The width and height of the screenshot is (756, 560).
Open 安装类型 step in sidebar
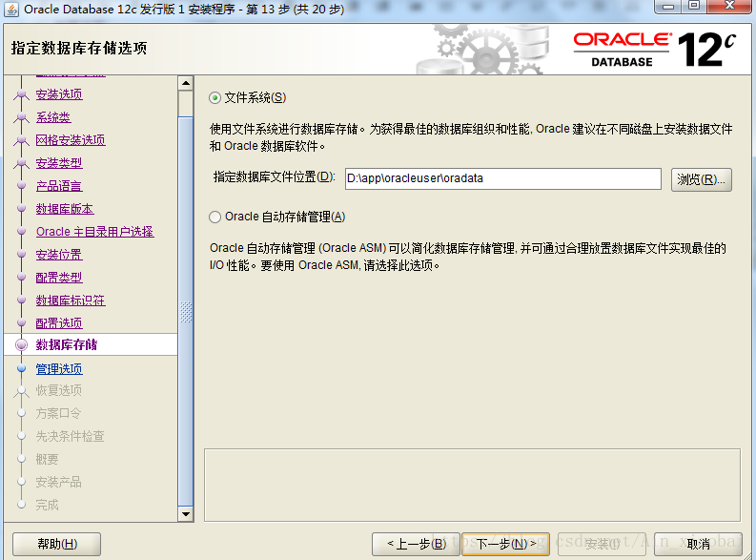tap(59, 163)
